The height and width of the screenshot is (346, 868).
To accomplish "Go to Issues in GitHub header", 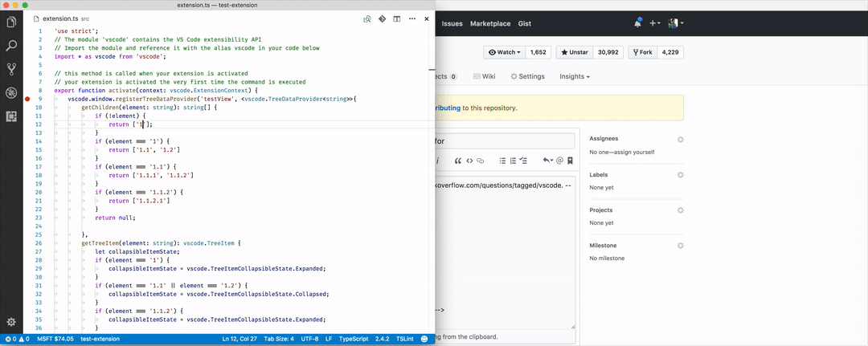I will [x=452, y=24].
